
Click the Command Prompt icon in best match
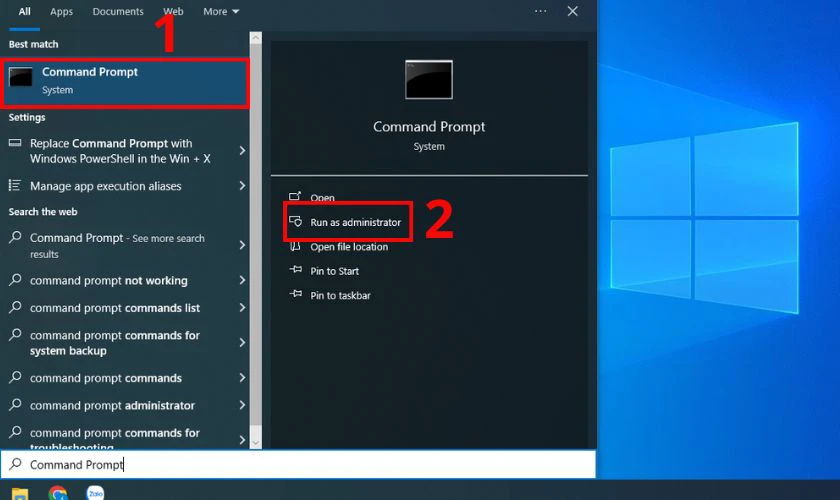pos(21,77)
